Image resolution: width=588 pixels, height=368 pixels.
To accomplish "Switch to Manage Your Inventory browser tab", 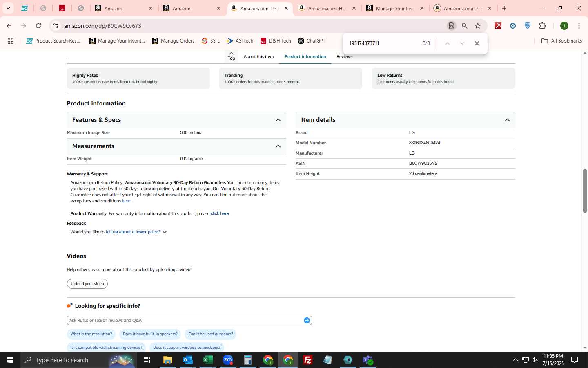I will [395, 8].
